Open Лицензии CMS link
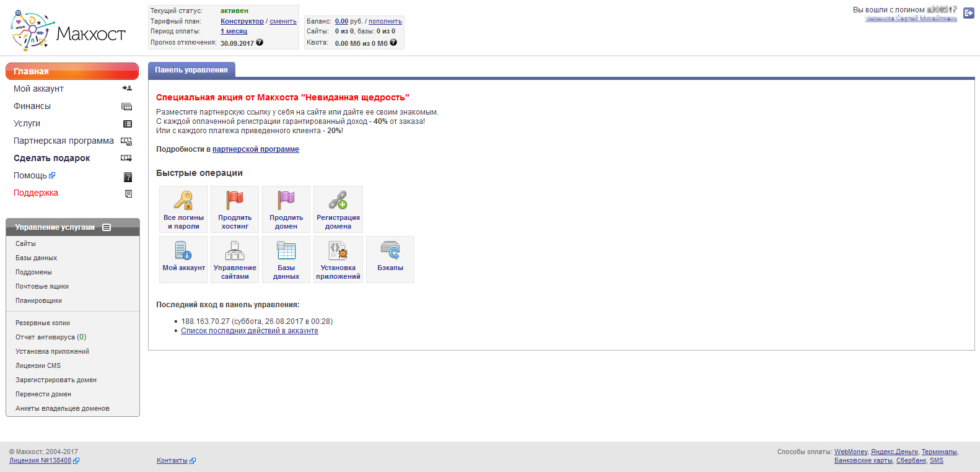 click(38, 365)
